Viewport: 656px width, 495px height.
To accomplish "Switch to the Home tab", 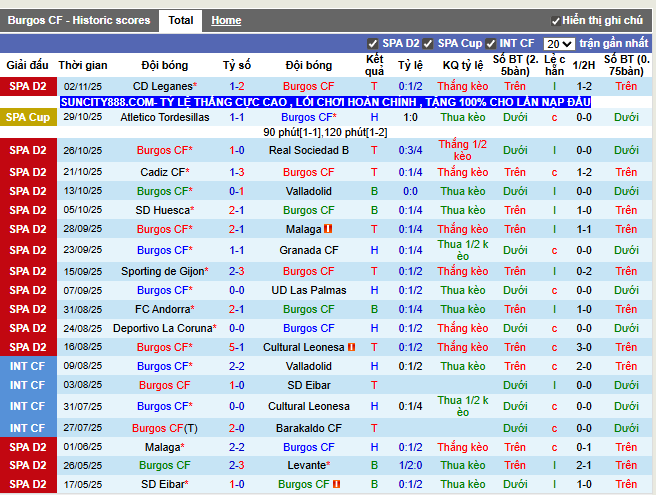I will click(226, 21).
